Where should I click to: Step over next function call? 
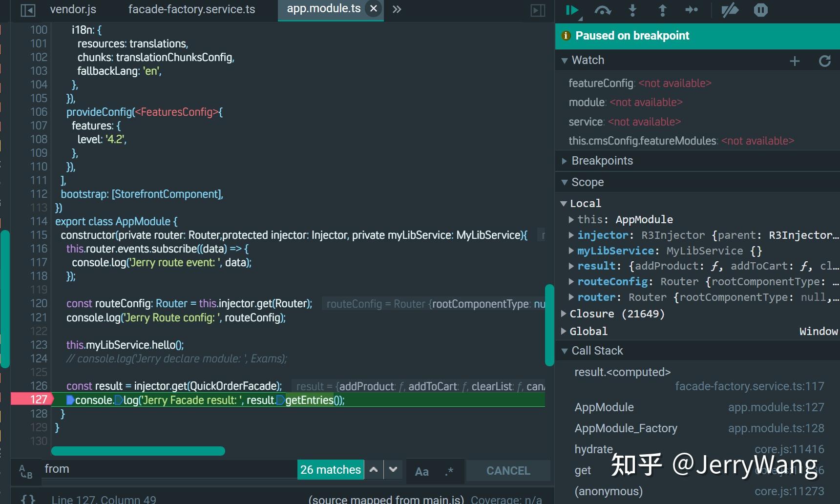[603, 10]
